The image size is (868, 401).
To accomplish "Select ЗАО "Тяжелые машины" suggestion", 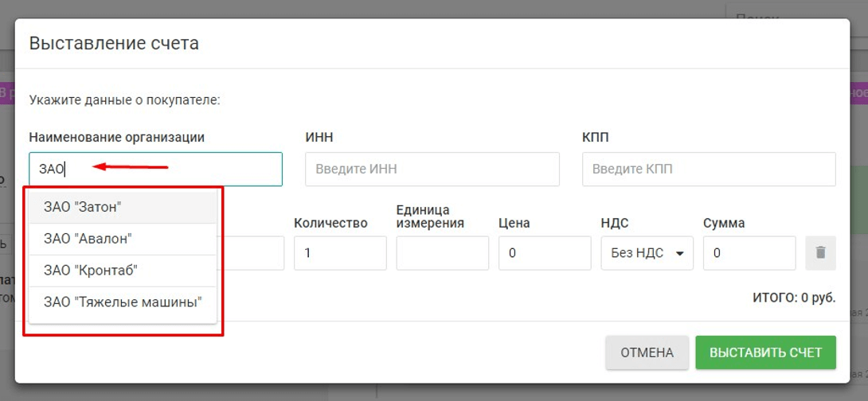I will pos(123,302).
